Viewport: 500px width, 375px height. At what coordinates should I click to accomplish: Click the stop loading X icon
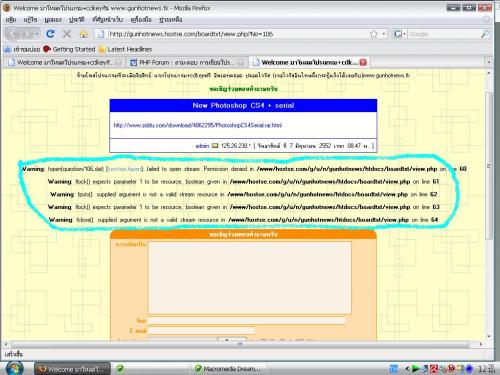click(67, 34)
